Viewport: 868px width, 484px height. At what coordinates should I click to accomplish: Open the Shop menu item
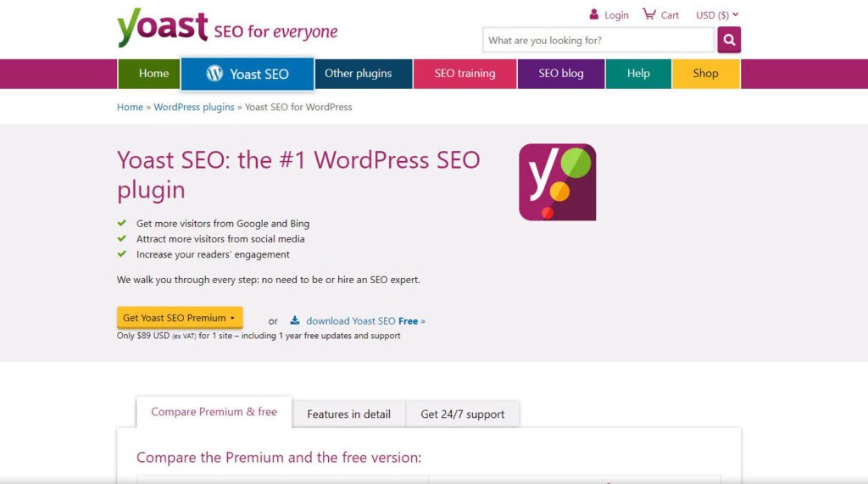coord(706,74)
